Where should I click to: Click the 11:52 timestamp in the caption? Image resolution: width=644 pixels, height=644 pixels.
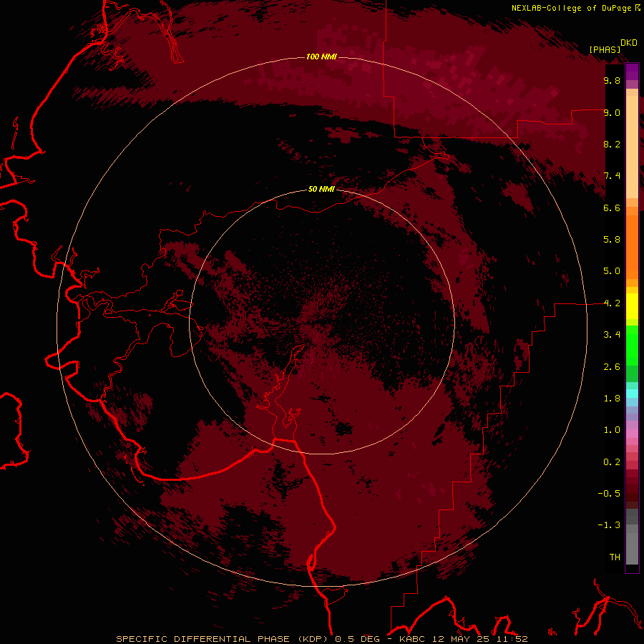511,639
